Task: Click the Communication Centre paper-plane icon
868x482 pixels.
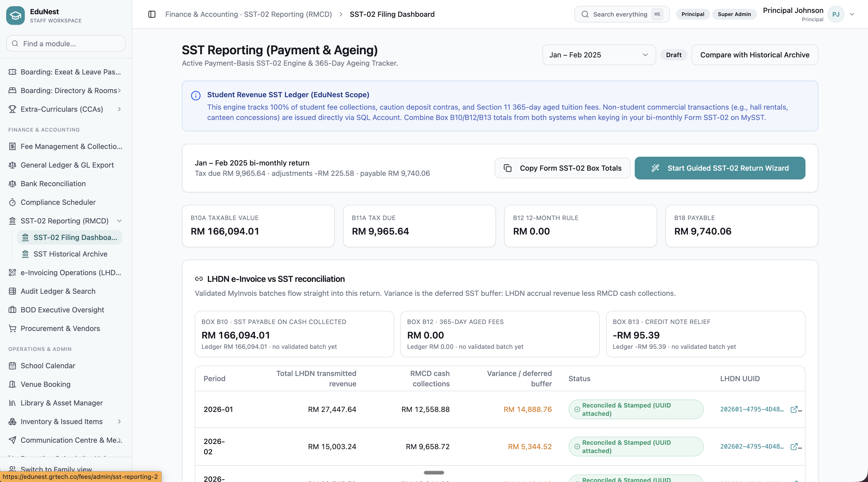Action: click(x=12, y=440)
